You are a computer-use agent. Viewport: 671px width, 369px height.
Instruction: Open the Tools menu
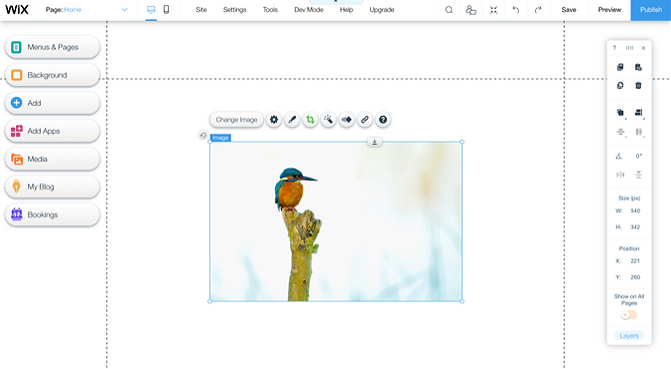coord(270,9)
